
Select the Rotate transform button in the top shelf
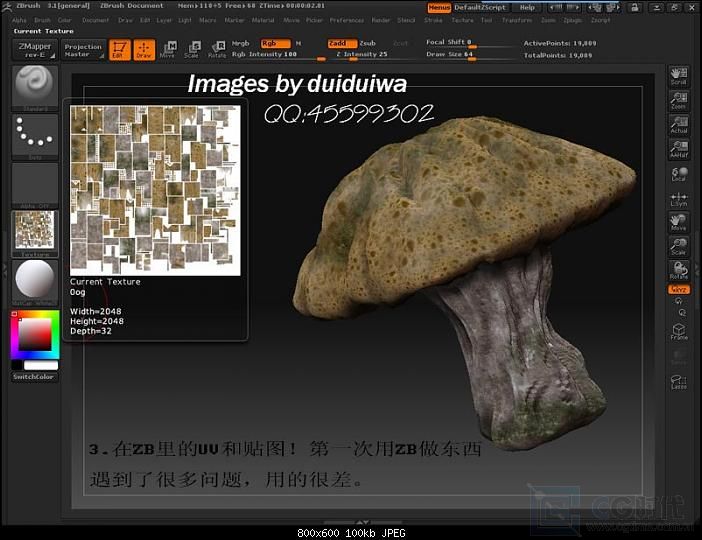217,50
